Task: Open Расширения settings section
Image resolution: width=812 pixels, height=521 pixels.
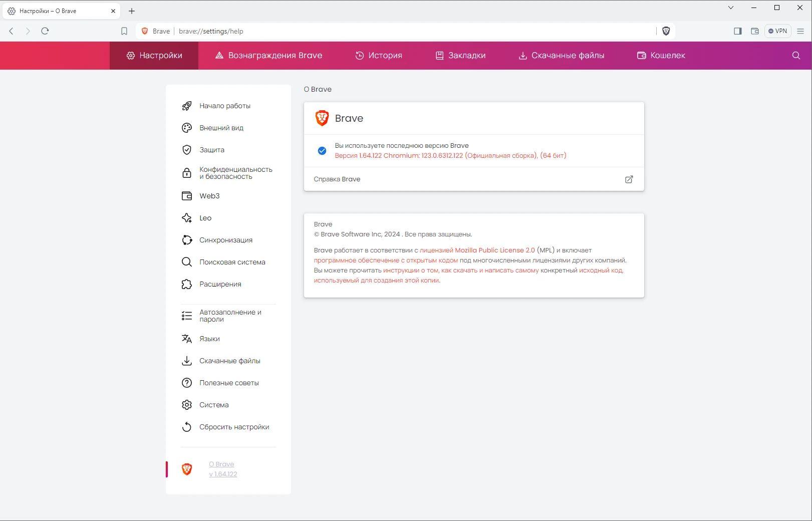Action: [220, 285]
